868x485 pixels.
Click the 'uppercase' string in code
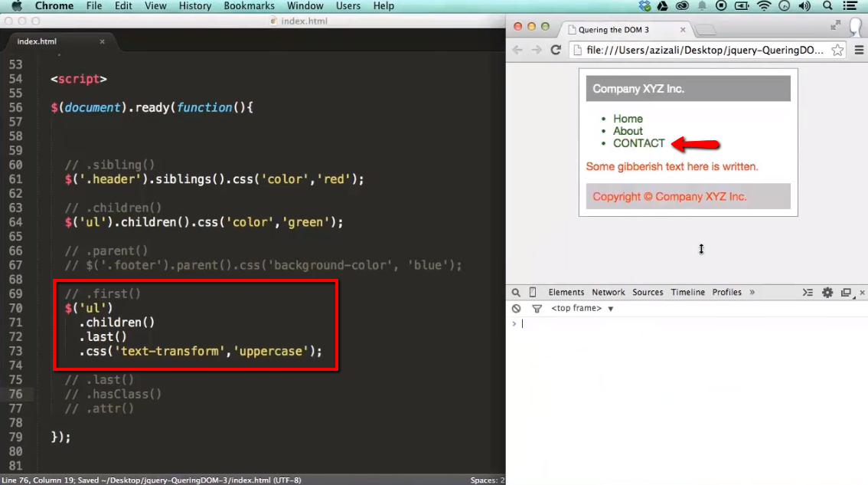coord(271,351)
